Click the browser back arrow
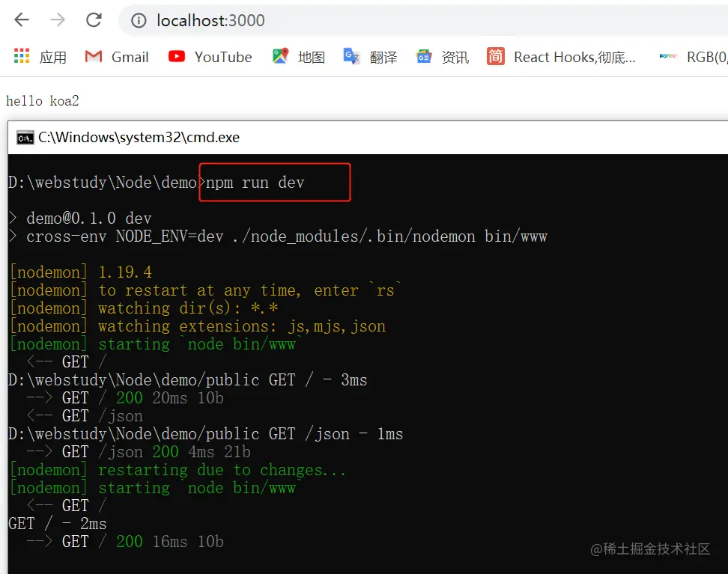This screenshot has height=574, width=728. click(22, 20)
